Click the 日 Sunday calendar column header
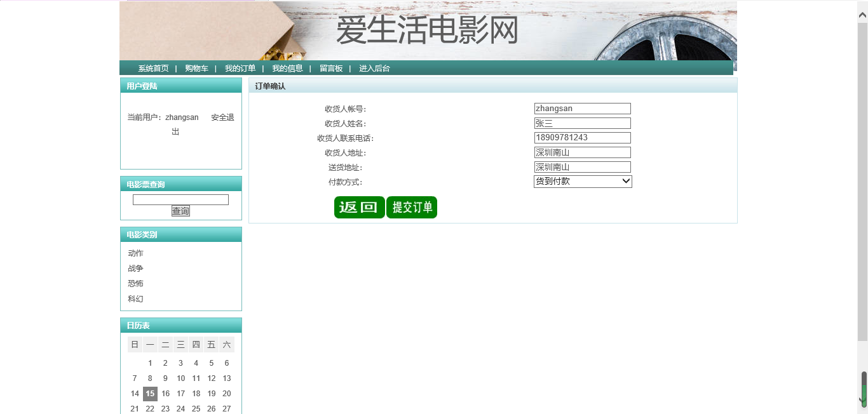The height and width of the screenshot is (414, 868). [x=135, y=345]
